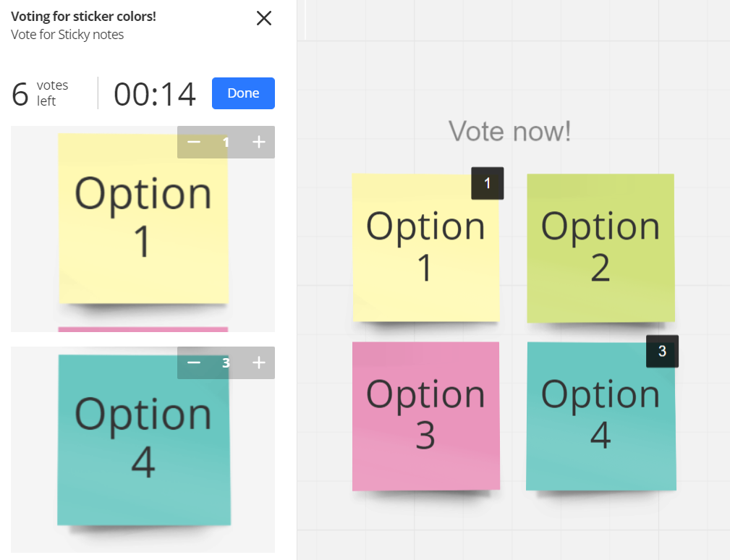Click the 'Voting for sticker colors!' title
Viewport: 730px width, 560px height.
coord(83,17)
